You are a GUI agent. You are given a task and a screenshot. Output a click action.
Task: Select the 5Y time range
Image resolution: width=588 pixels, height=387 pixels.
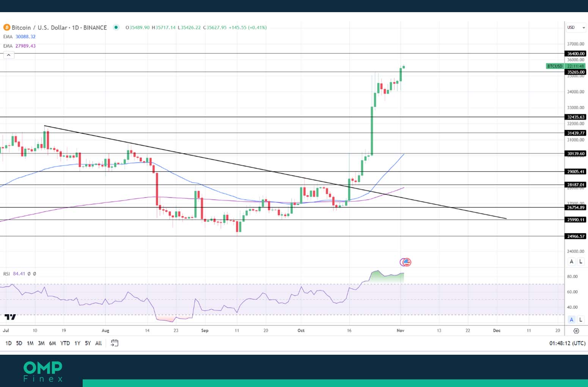click(x=88, y=343)
